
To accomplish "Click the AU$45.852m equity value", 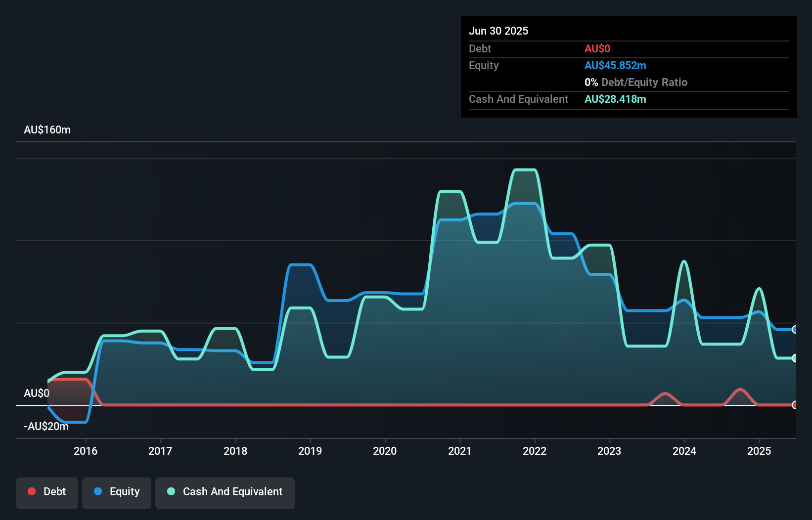I will click(615, 66).
